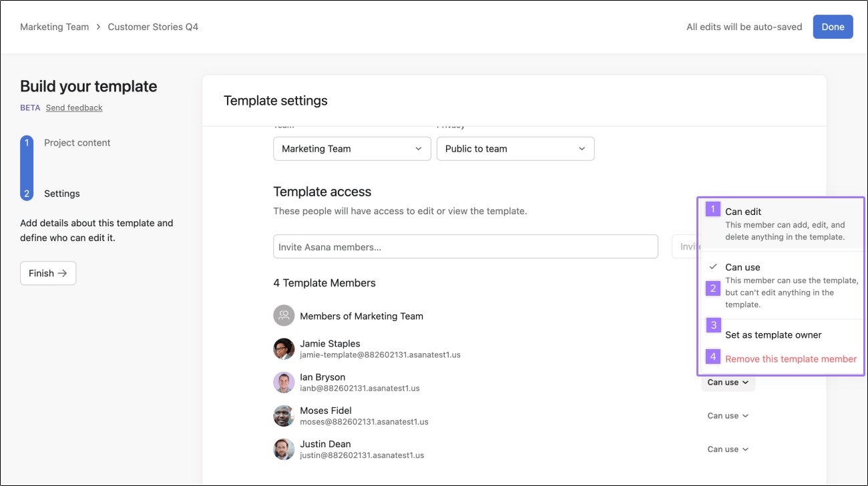Open the Send feedback link
This screenshot has height=486, width=868.
click(x=74, y=107)
